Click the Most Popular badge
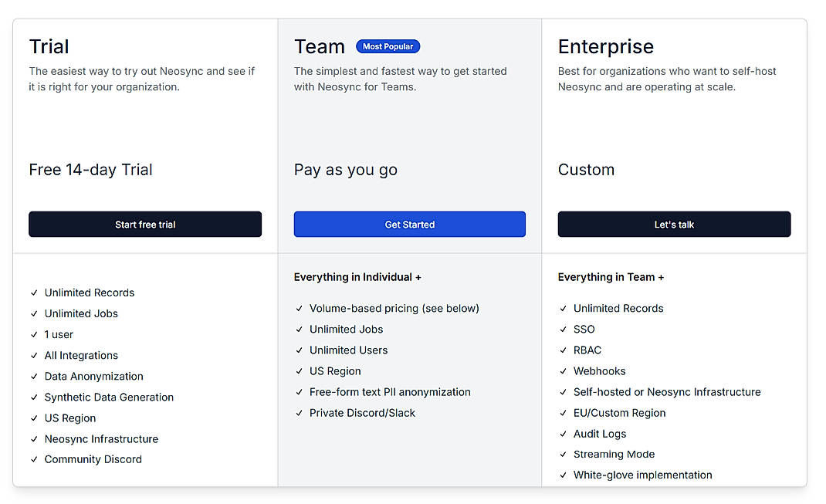The width and height of the screenshot is (826, 504). point(388,46)
